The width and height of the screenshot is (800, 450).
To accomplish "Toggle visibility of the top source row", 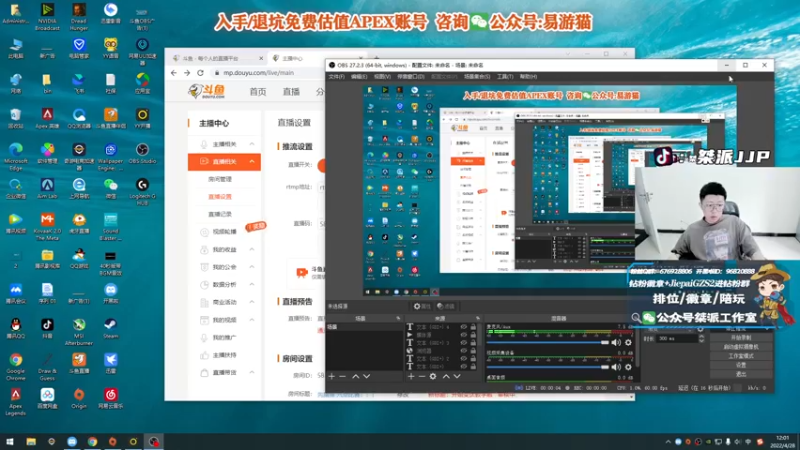I will point(464,327).
